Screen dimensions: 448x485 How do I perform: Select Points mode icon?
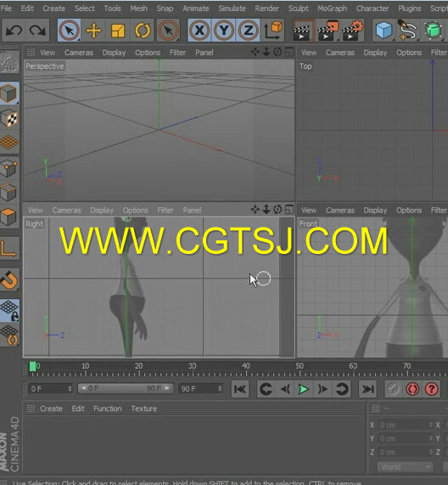point(9,168)
